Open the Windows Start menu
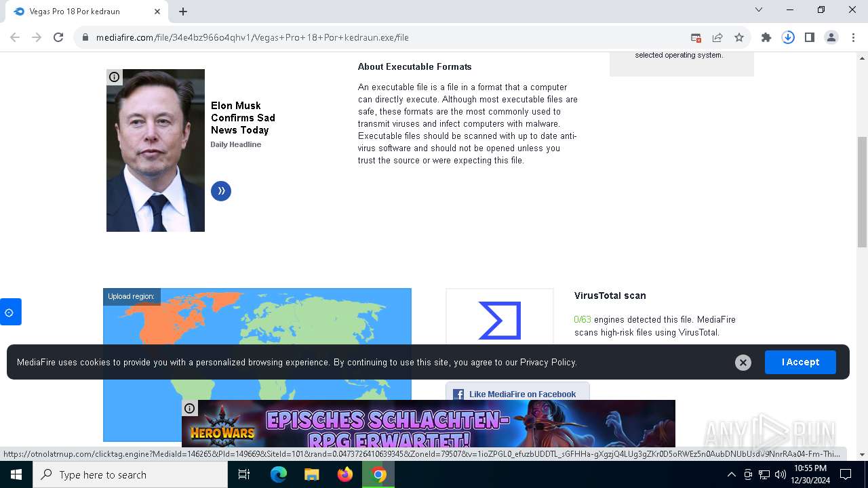 (x=16, y=474)
